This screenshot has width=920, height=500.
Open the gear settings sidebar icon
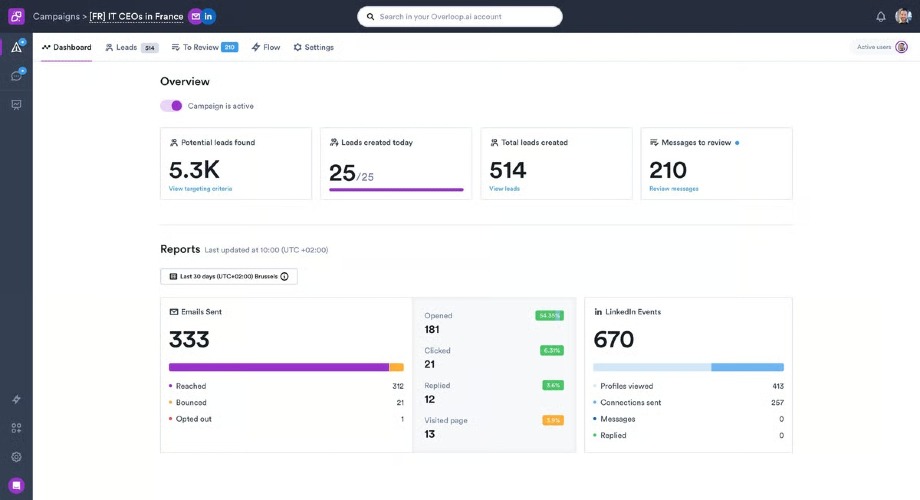click(x=16, y=457)
